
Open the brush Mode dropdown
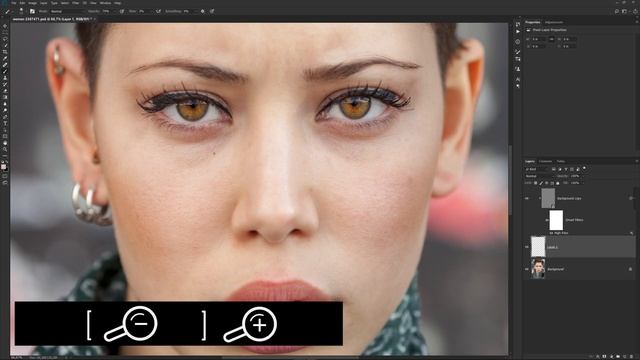pos(68,11)
